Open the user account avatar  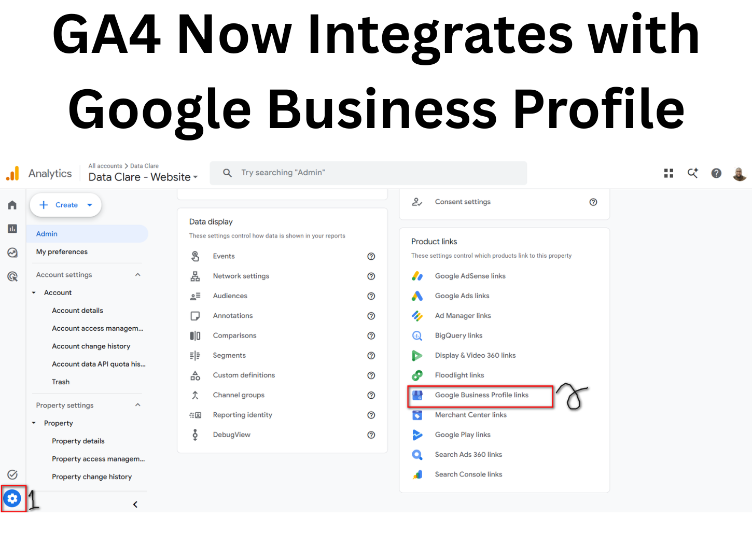(x=740, y=174)
